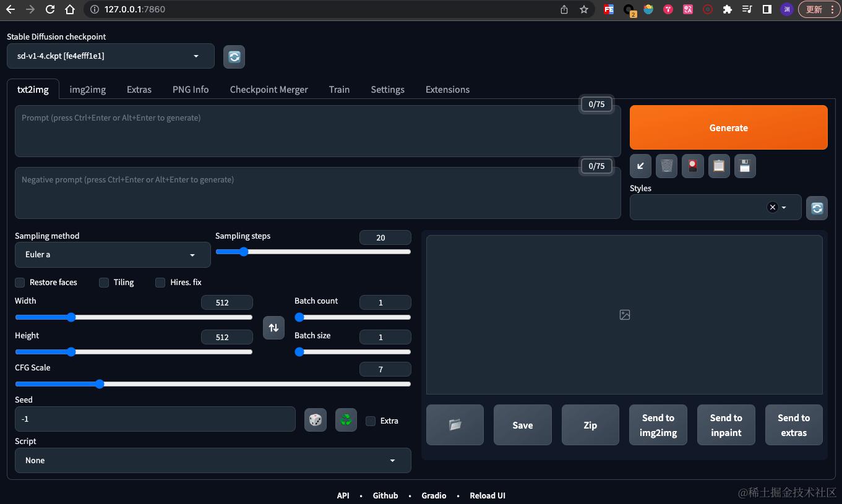Expand the Styles dropdown arrow
Viewport: 842px width, 504px height.
click(x=784, y=208)
